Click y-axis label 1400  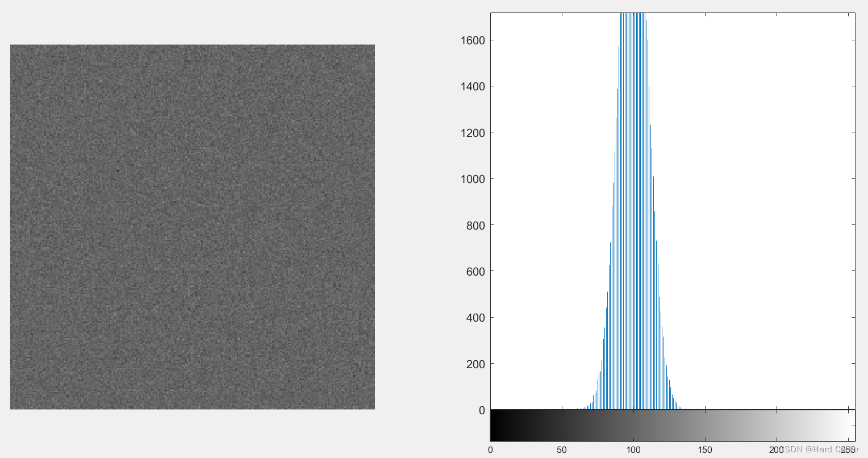473,86
